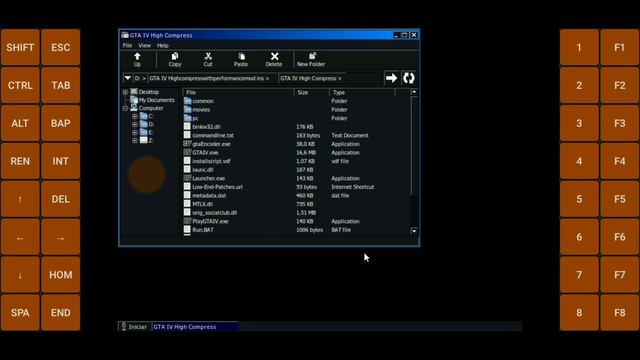Select binkw32.dll file

206,127
